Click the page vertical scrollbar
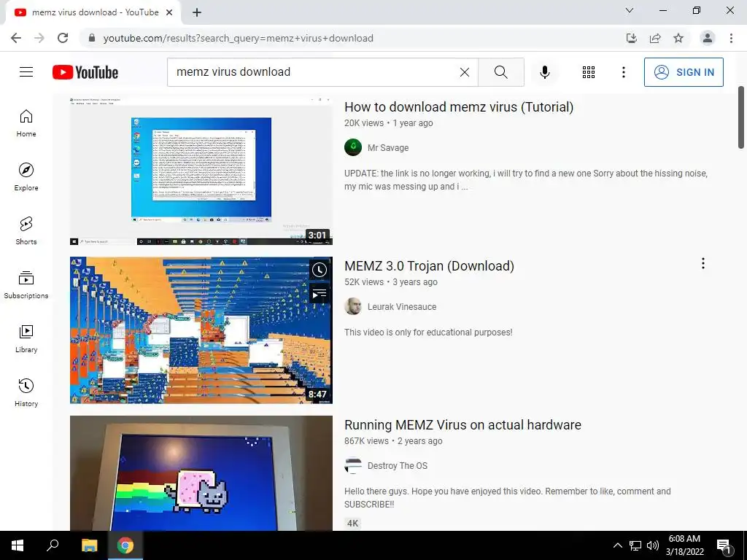Viewport: 747px width, 560px height. [x=741, y=117]
